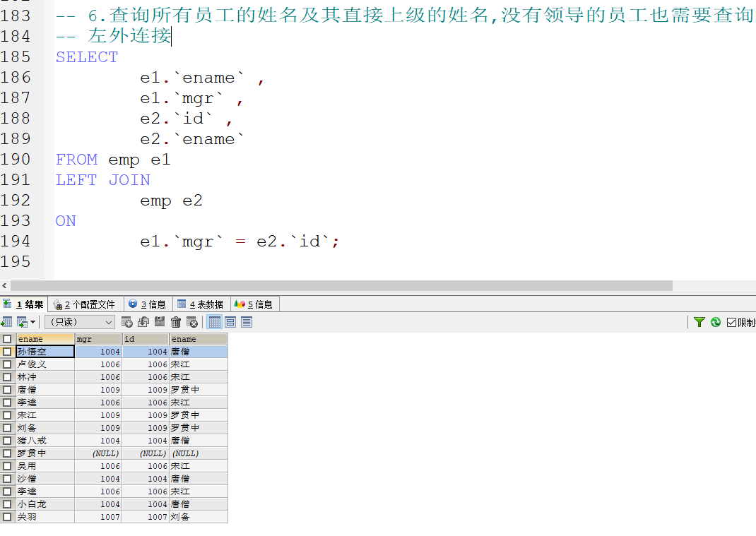The image size is (756, 536).
Task: Duplicate the current row using the copy-row icon
Action: pos(141,322)
